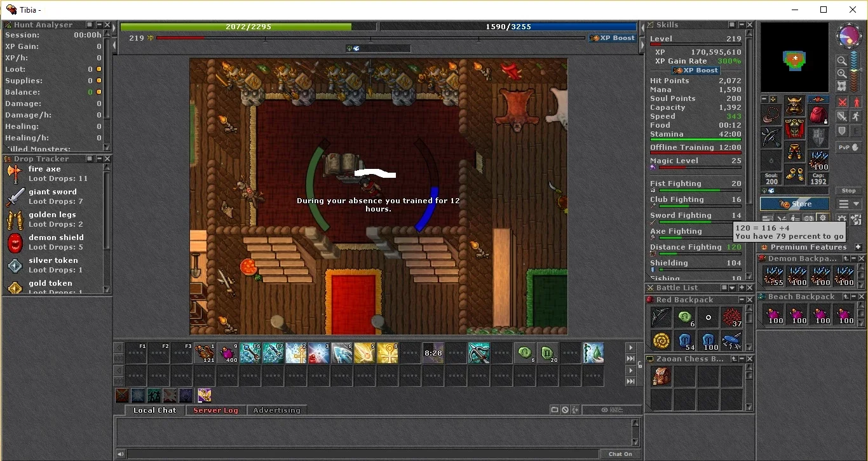Open the Hunt Analyser panel menu

coord(90,25)
